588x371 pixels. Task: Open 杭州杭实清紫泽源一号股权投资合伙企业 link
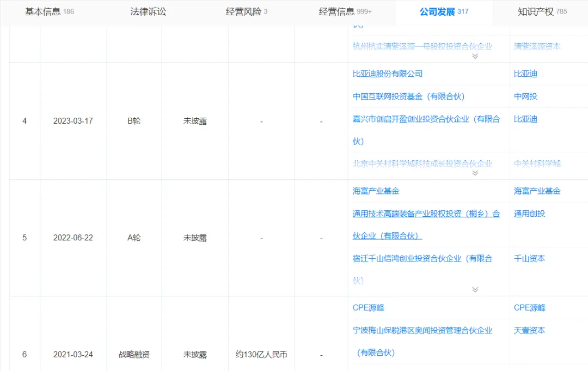pos(422,46)
